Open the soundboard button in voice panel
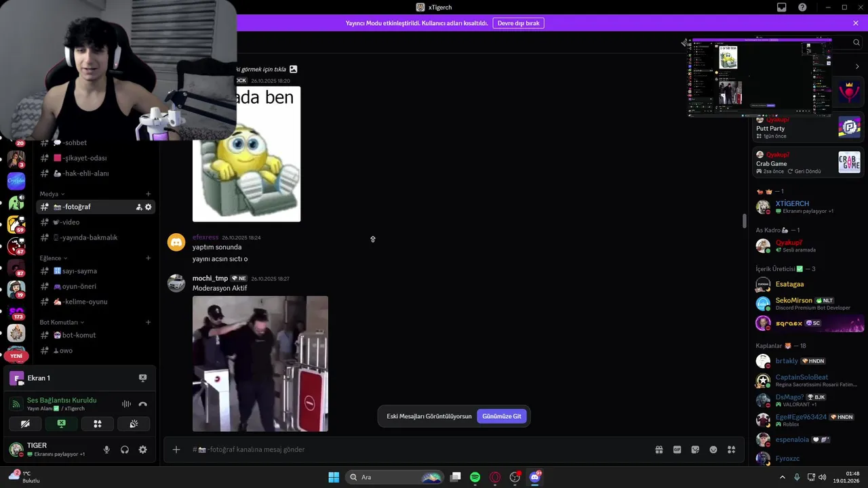Viewport: 868px width, 488px height. click(x=134, y=424)
